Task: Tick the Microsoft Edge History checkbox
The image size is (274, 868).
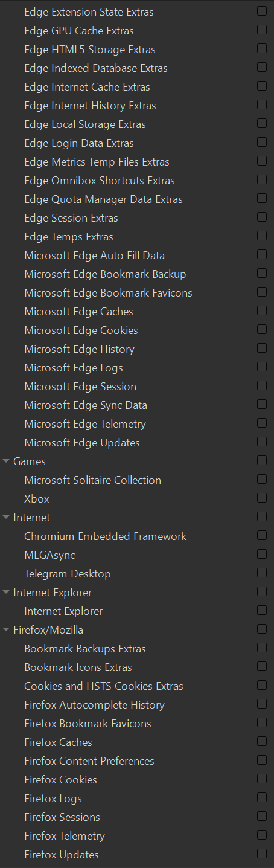Action: pyautogui.click(x=262, y=348)
